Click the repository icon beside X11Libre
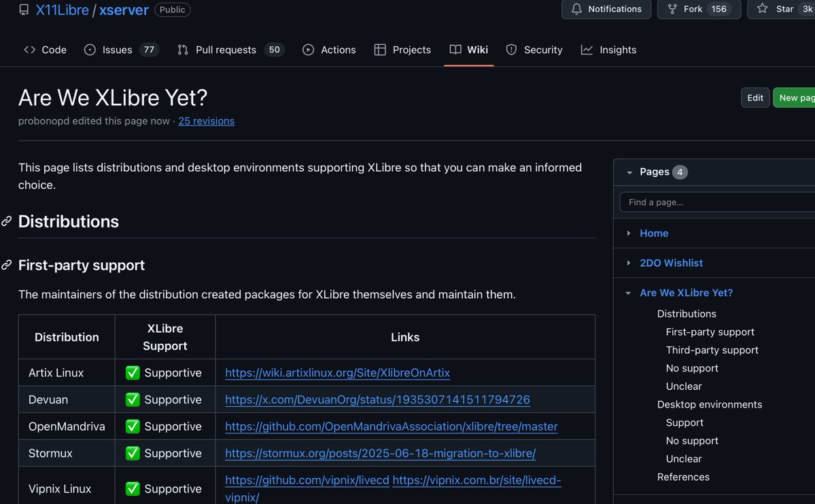This screenshot has width=815, height=504. coord(24,10)
